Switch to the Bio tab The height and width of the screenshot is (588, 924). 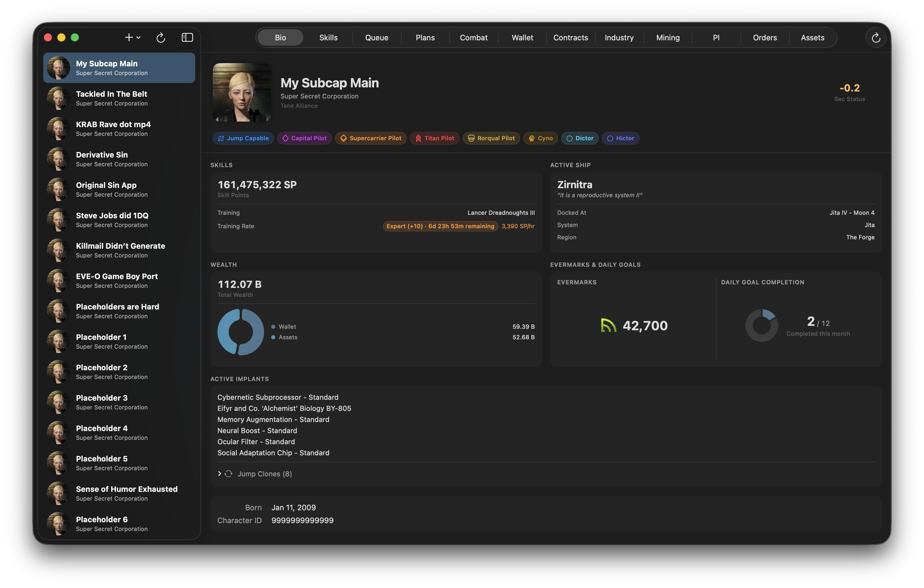tap(280, 38)
